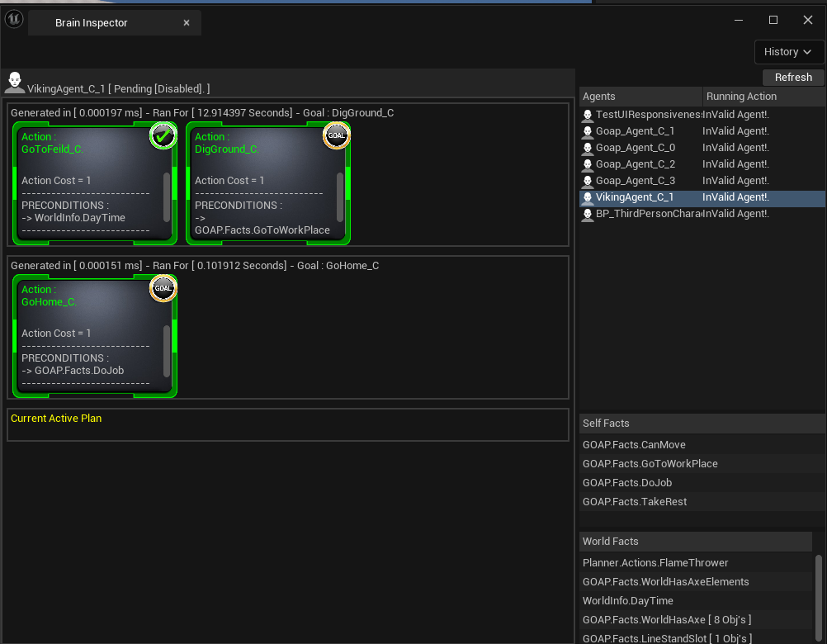827x644 pixels.
Task: Click the Refresh button
Action: pyautogui.click(x=792, y=77)
